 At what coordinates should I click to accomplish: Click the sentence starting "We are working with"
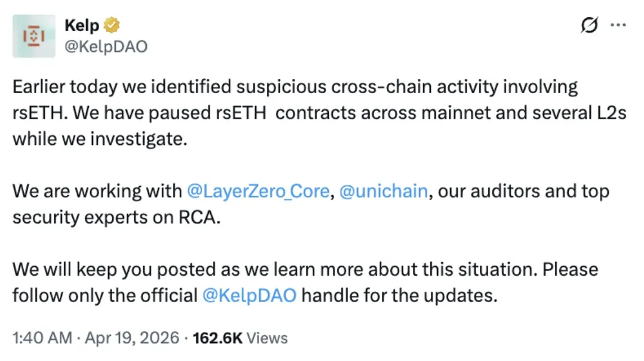(x=95, y=192)
